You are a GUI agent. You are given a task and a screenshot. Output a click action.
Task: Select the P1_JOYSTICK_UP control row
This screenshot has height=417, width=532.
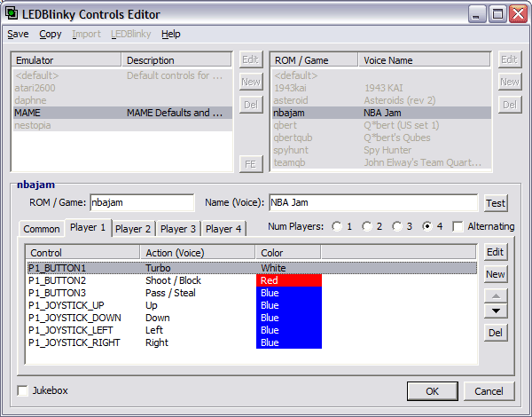click(252, 305)
